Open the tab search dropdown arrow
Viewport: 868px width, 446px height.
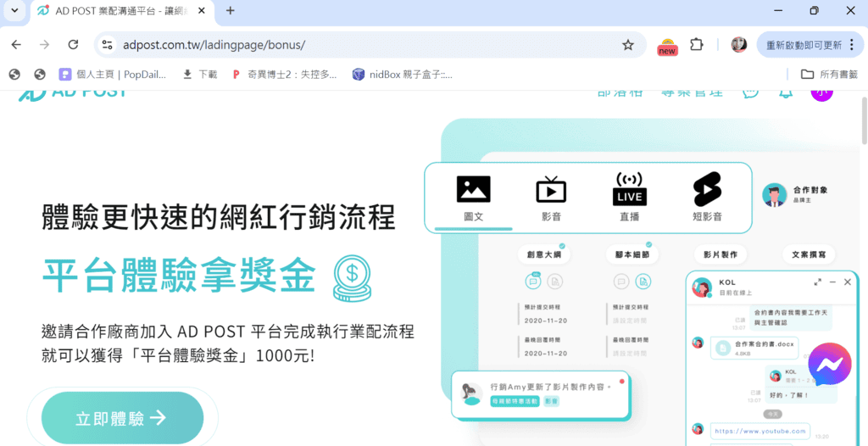[15, 10]
